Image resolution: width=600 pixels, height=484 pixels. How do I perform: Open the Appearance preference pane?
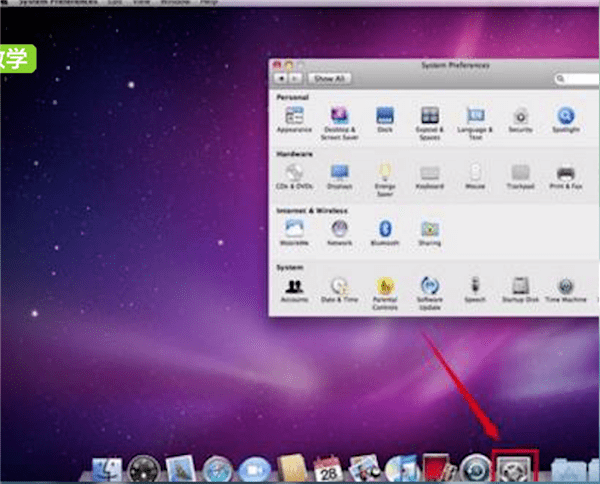(294, 119)
